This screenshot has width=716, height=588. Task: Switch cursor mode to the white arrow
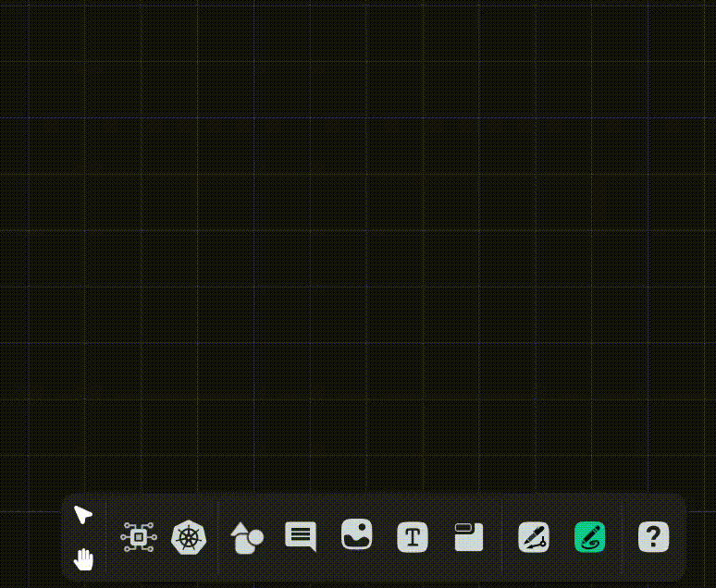[82, 514]
